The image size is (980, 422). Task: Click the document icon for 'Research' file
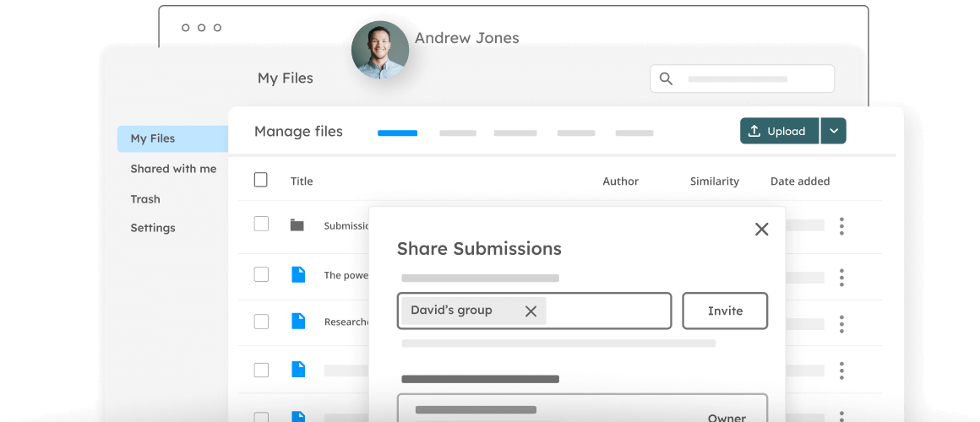click(297, 321)
